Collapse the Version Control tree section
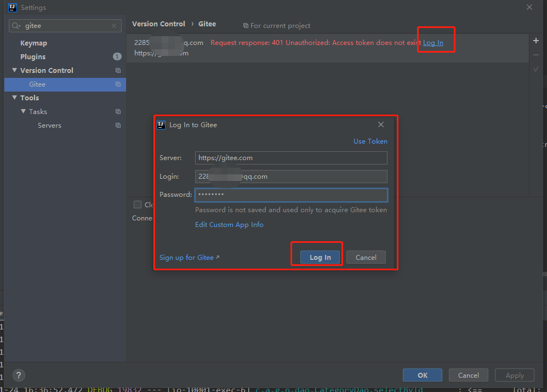547x392 pixels. 15,70
